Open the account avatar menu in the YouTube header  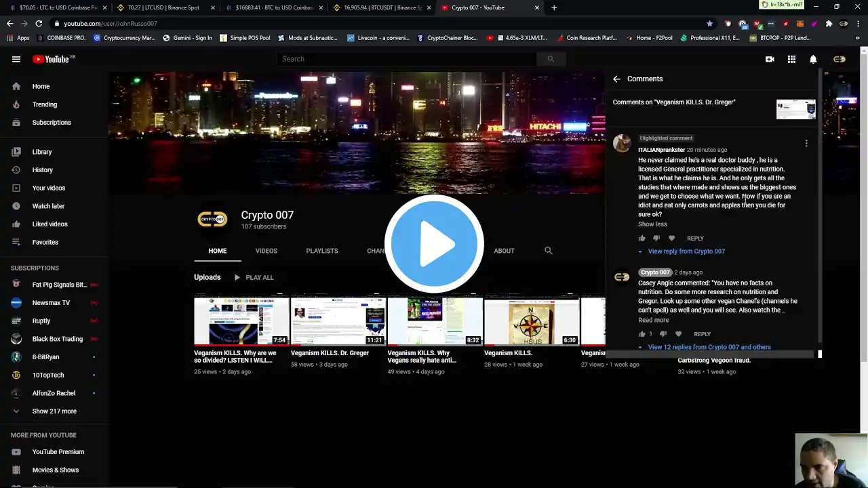(840, 60)
